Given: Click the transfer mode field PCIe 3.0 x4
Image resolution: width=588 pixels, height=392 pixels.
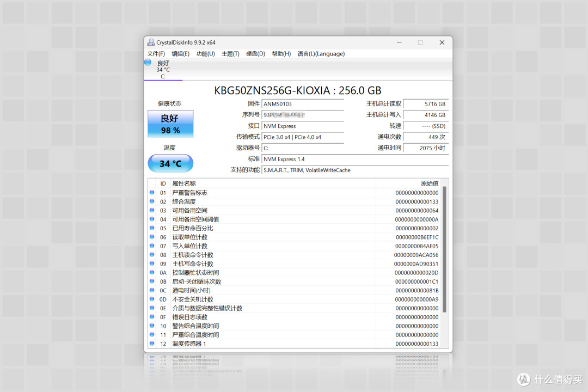Looking at the screenshot, I should [x=303, y=137].
